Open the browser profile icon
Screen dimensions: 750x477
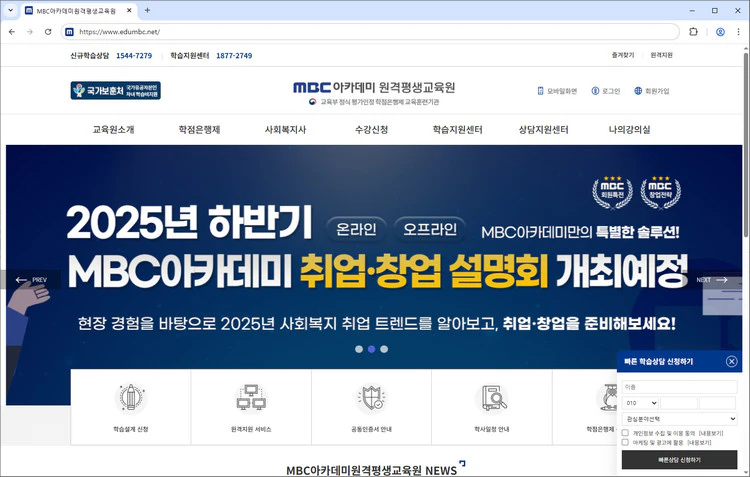720,32
